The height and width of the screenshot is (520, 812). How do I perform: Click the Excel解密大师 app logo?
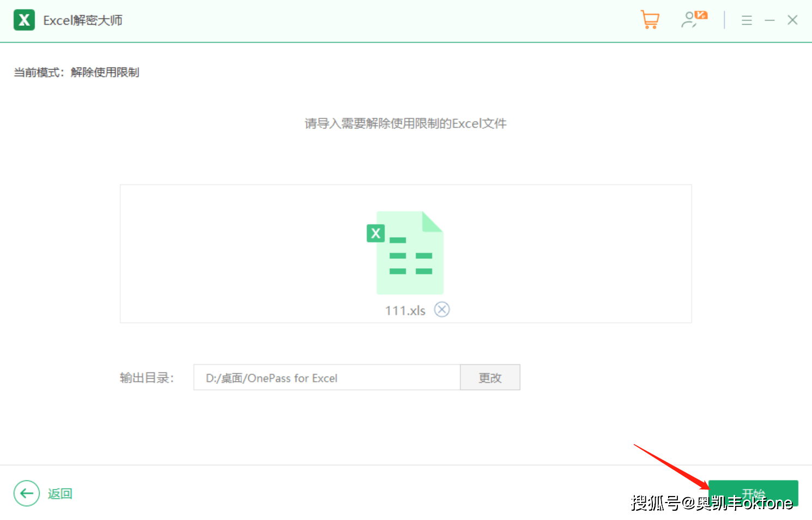click(24, 20)
